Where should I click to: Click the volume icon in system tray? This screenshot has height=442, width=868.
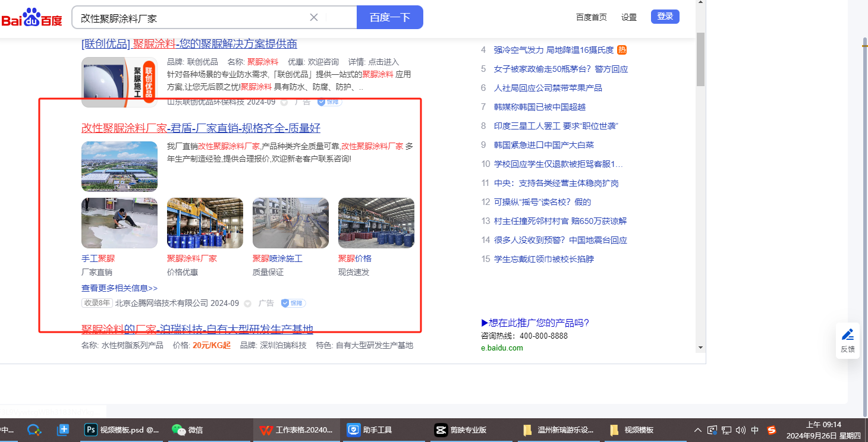click(740, 430)
